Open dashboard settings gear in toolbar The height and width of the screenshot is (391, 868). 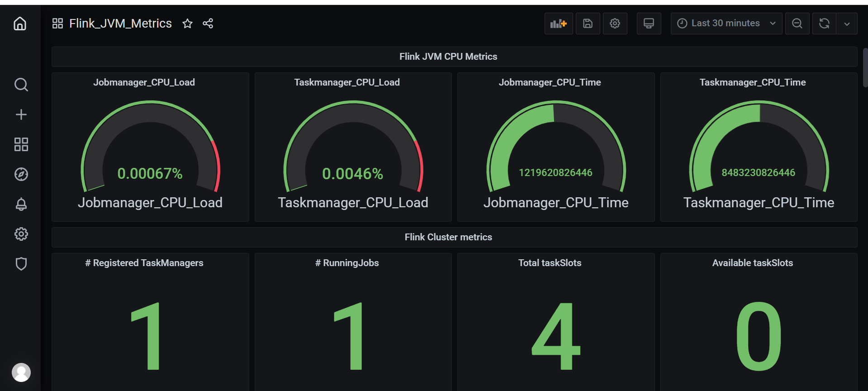point(615,24)
